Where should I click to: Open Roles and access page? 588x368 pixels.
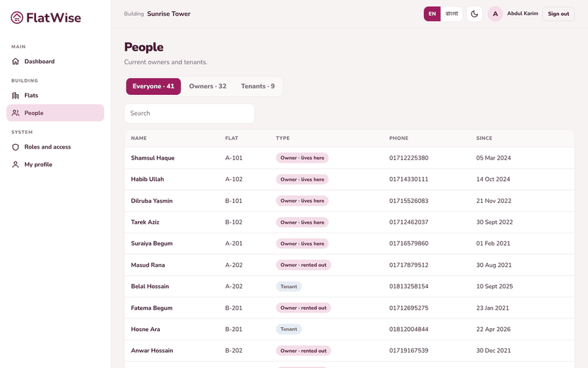(55, 147)
